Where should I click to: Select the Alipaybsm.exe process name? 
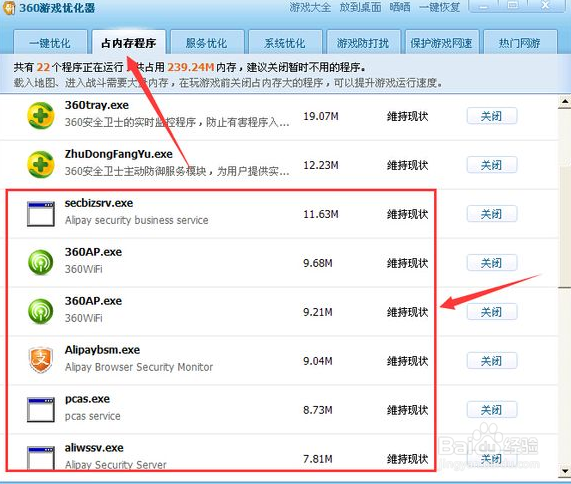tap(102, 350)
